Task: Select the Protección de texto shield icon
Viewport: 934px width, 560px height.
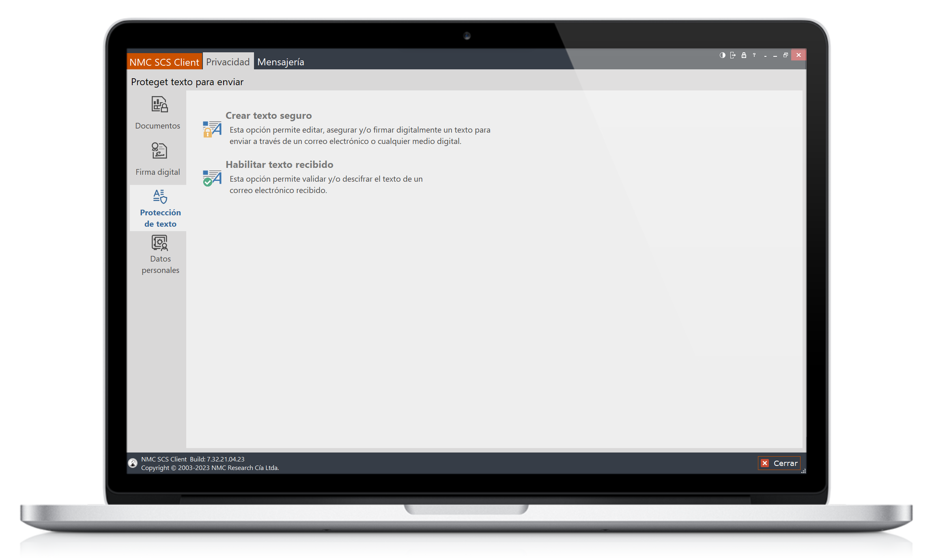Action: (160, 196)
